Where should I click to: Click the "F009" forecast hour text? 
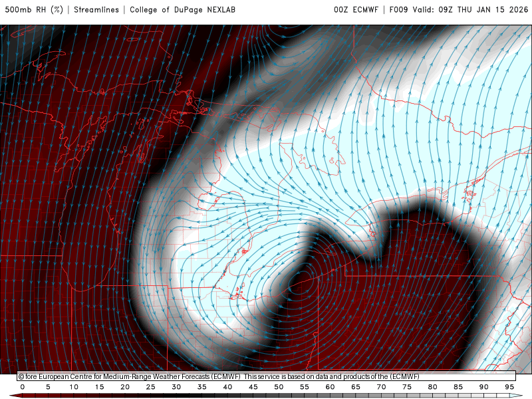[398, 10]
